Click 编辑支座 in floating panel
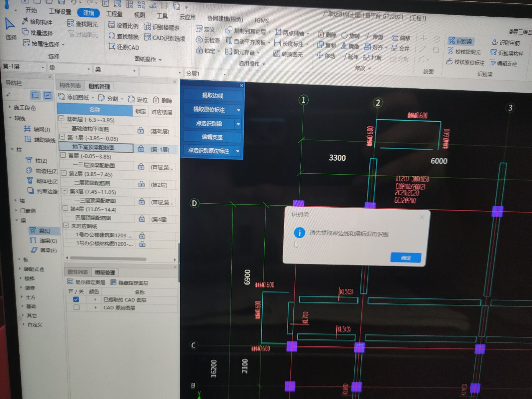Viewport: 532px width, 399px height. (x=212, y=137)
